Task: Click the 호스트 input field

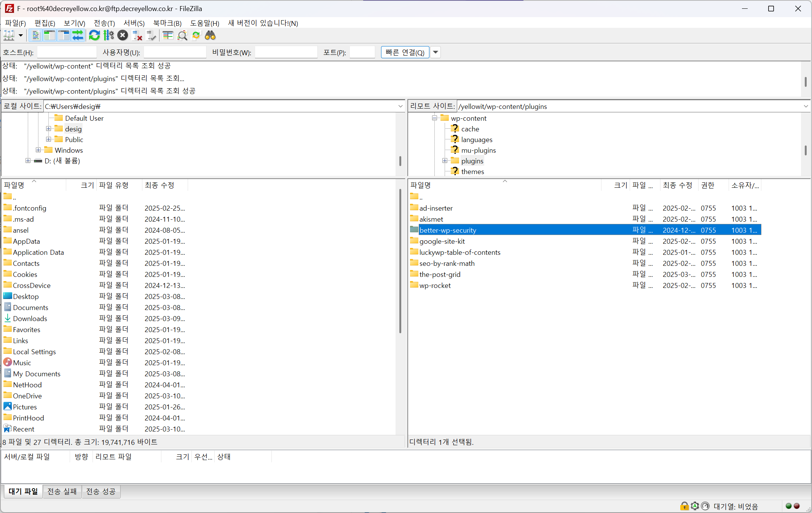Action: click(x=67, y=52)
